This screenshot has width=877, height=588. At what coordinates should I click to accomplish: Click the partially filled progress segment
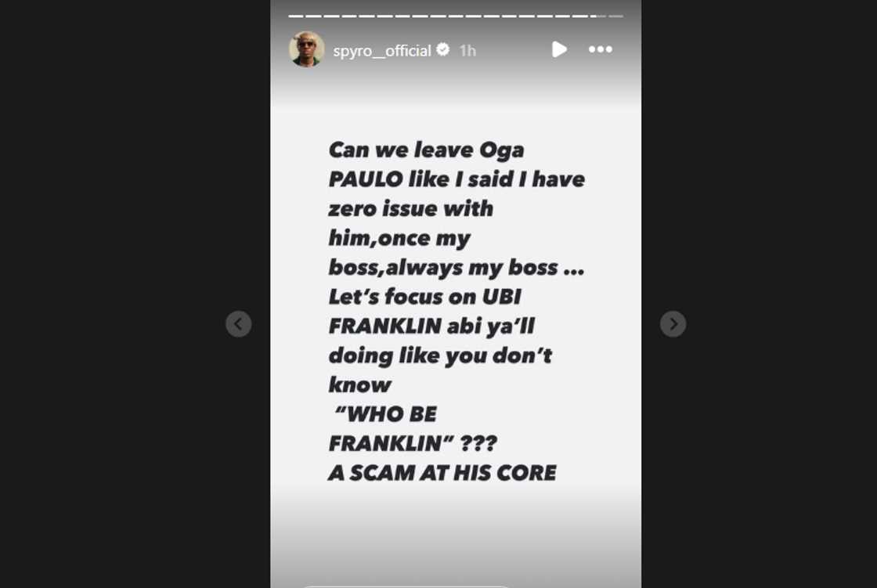click(598, 16)
